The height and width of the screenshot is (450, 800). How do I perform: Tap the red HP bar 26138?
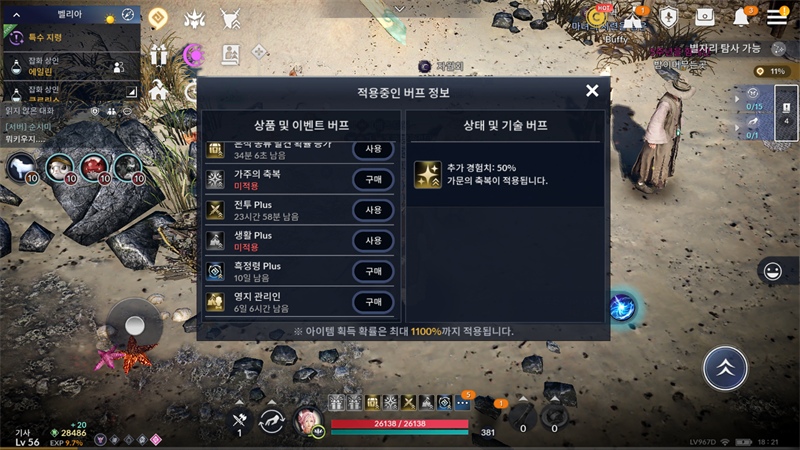point(399,423)
